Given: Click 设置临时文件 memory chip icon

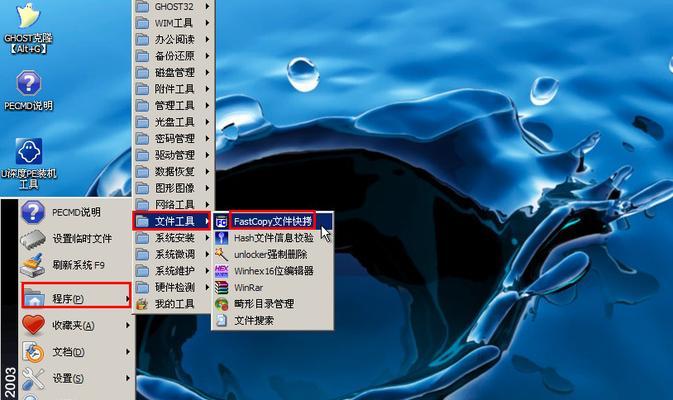Looking at the screenshot, I should [x=33, y=239].
